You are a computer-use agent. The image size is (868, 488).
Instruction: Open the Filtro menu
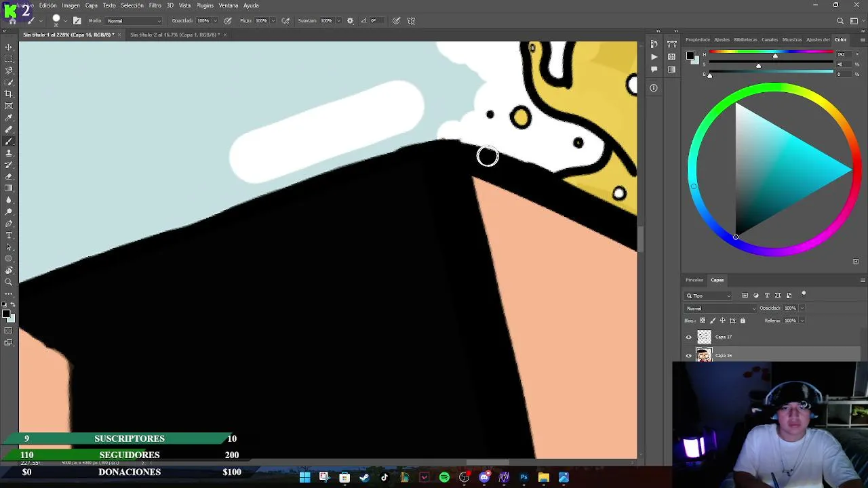click(155, 5)
